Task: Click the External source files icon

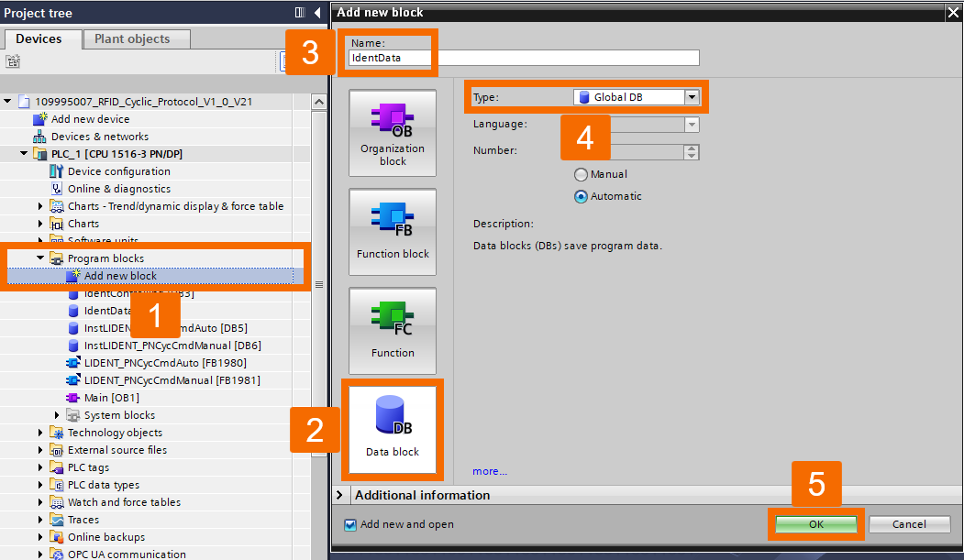Action: [x=57, y=450]
